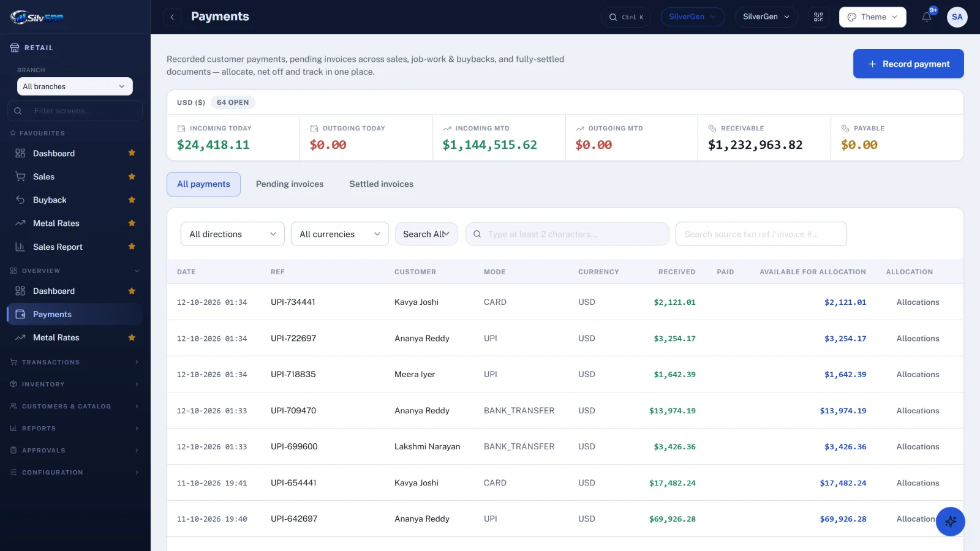Sort by the Date column header
The image size is (980, 551).
coord(186,272)
